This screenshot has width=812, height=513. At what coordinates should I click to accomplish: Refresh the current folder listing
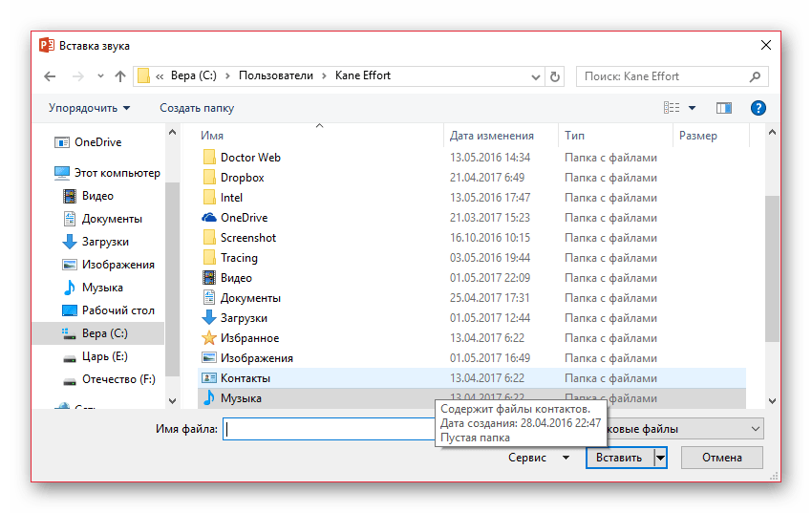click(555, 76)
